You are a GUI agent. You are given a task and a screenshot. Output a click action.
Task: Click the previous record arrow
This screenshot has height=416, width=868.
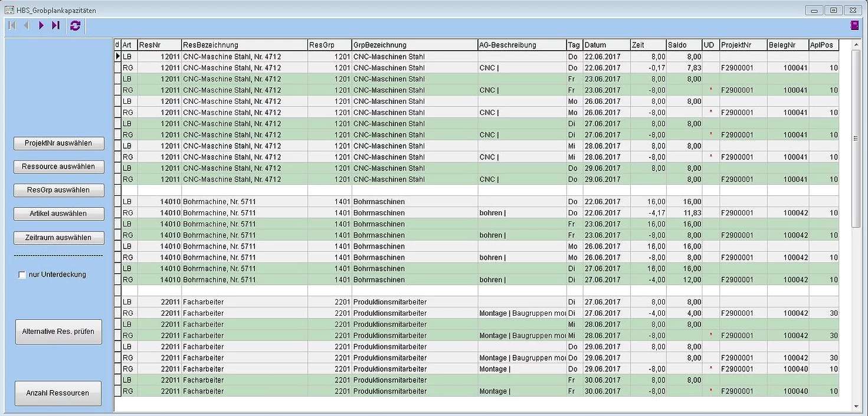click(27, 25)
